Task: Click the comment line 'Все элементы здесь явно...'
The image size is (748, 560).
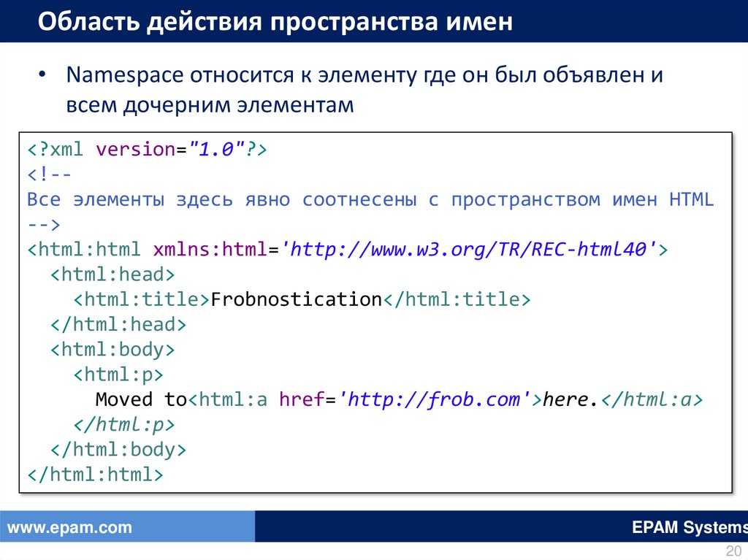Action: (370, 199)
